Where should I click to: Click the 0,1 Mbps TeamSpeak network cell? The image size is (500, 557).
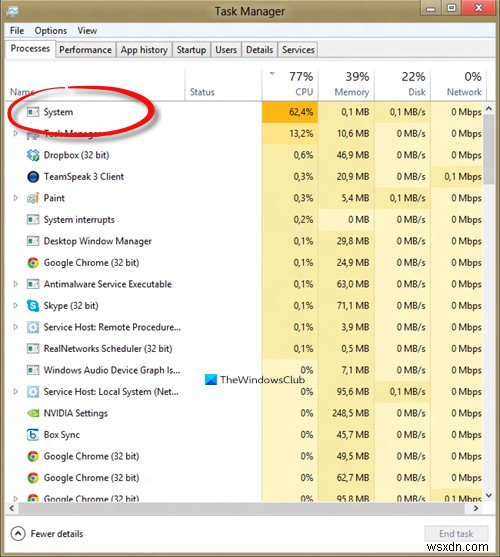[457, 177]
